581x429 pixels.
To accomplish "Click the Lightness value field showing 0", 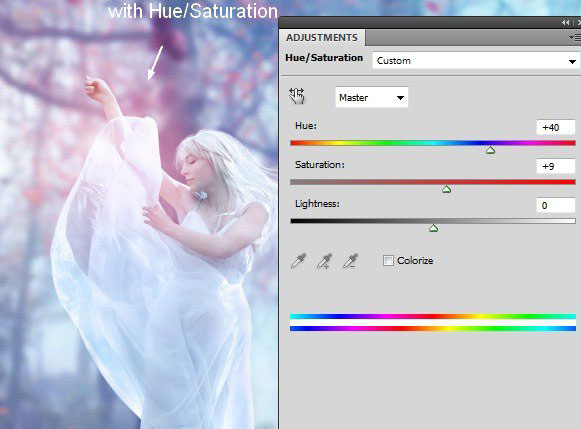I will click(x=556, y=205).
